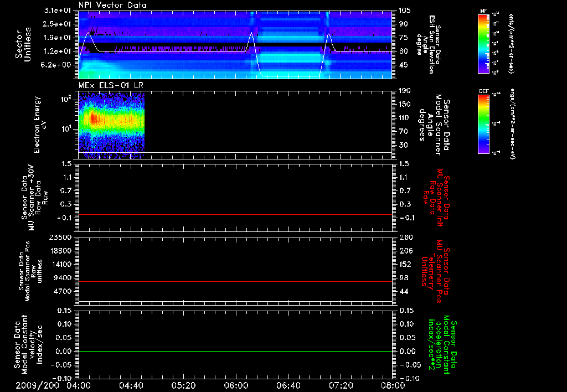This screenshot has width=567, height=392.
Task: Select the "Model Scanner Angle degrees" axis label
Action: click(435, 125)
